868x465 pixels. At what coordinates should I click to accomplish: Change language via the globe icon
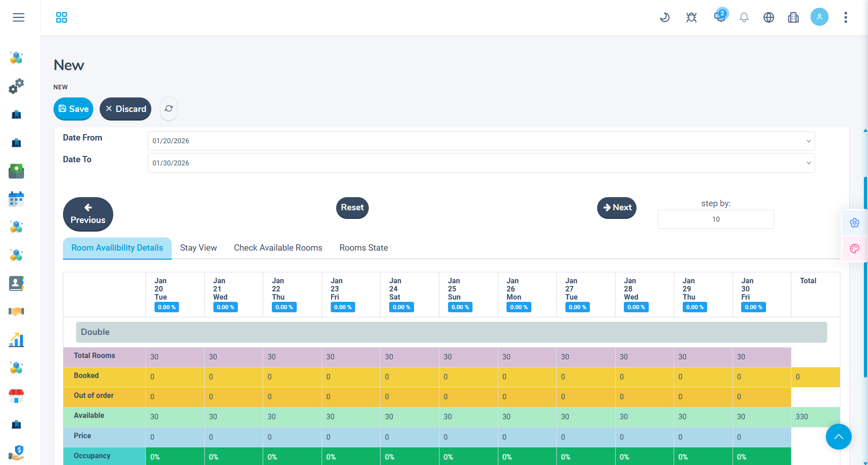[x=769, y=17]
